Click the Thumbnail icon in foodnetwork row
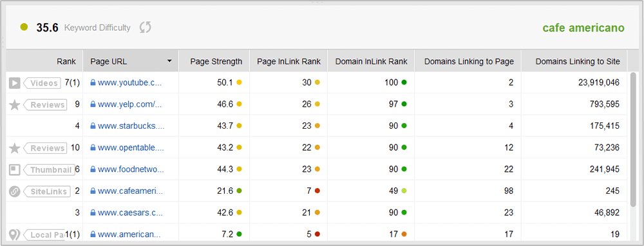This screenshot has height=246, width=644. coord(14,169)
